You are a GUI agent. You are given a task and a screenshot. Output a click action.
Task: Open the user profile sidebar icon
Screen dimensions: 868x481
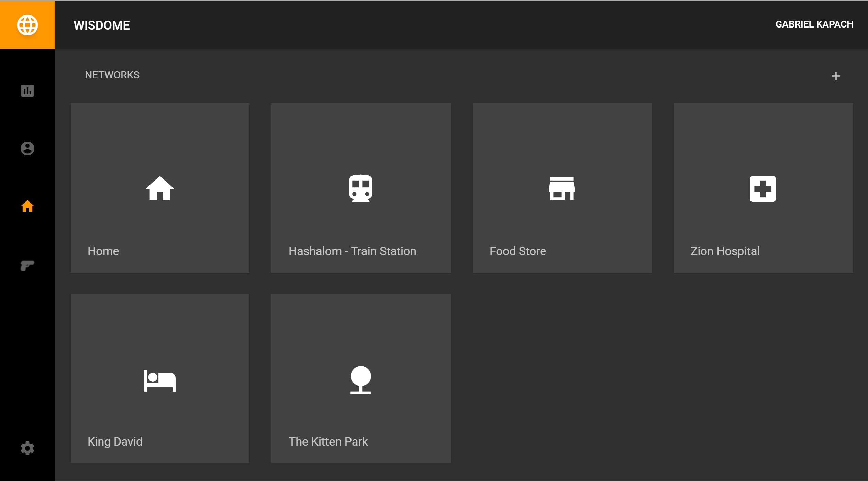click(27, 149)
